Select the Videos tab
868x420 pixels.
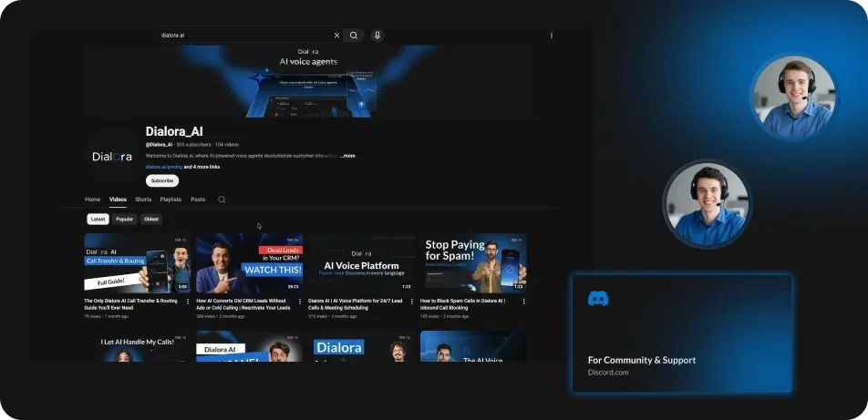[118, 200]
